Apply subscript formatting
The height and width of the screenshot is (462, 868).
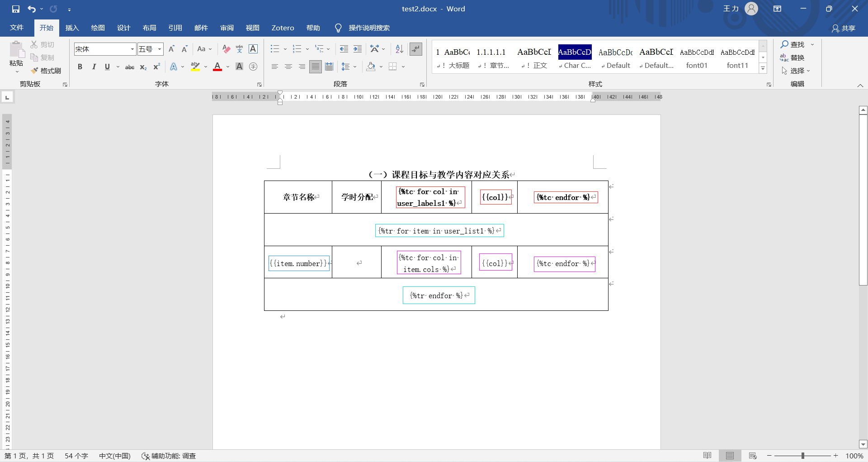pyautogui.click(x=142, y=67)
